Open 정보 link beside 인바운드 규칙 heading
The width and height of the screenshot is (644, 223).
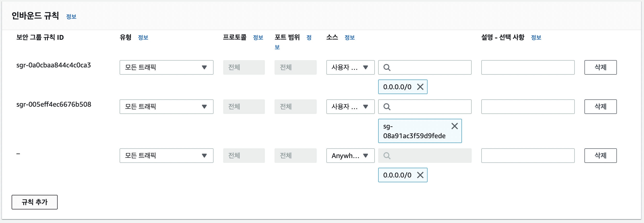71,16
